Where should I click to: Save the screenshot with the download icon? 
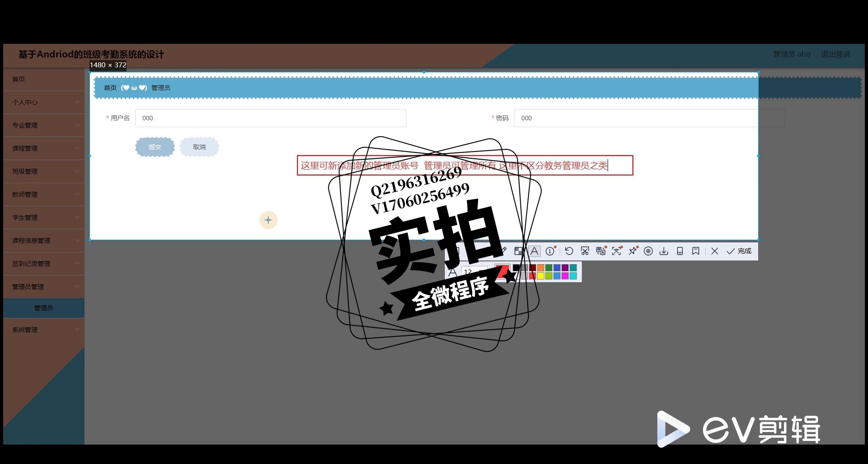click(664, 251)
